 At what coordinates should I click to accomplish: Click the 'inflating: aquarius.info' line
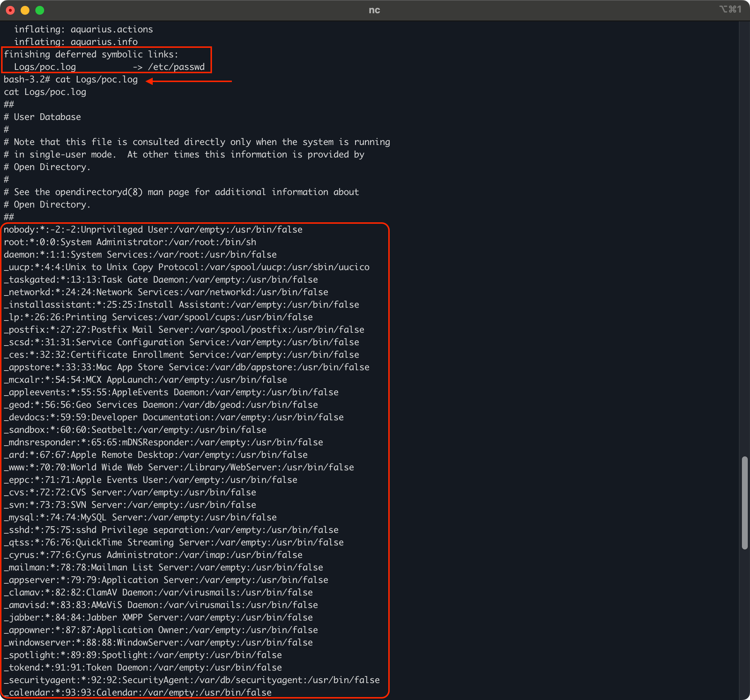tap(75, 42)
